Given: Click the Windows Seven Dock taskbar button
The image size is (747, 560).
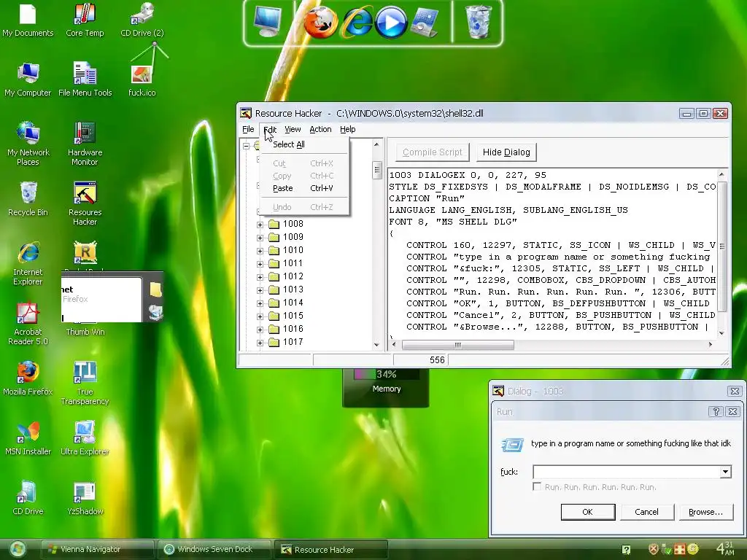Looking at the screenshot, I should (214, 549).
